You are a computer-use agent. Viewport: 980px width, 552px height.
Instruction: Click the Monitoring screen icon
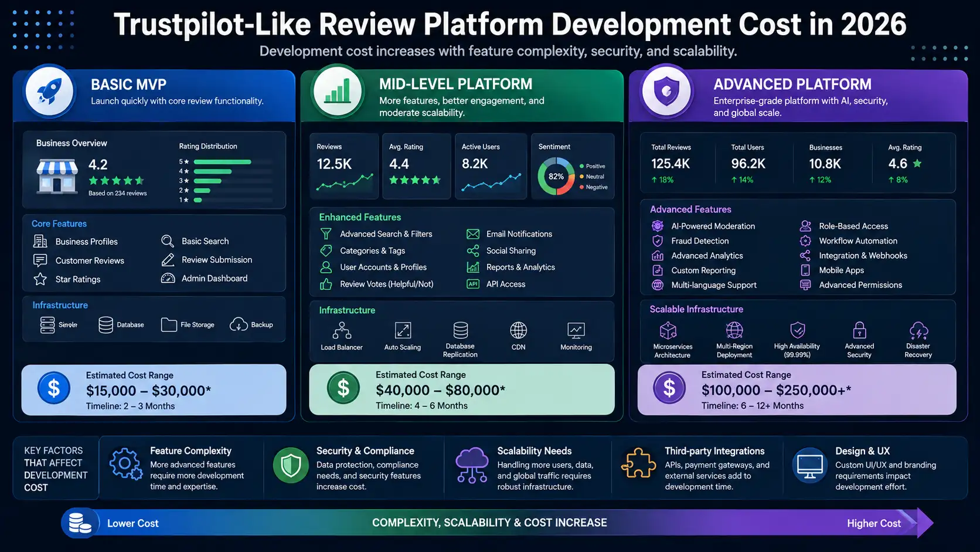pyautogui.click(x=576, y=330)
